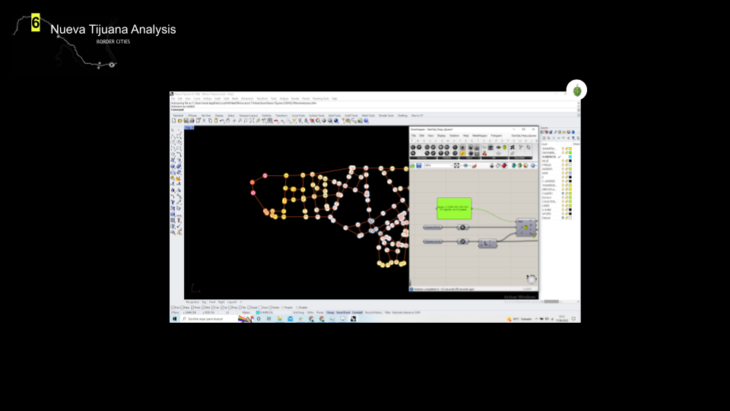This screenshot has height=411, width=730.
Task: Click the Grasshopper save icon on canvas toolbar
Action: click(x=418, y=165)
